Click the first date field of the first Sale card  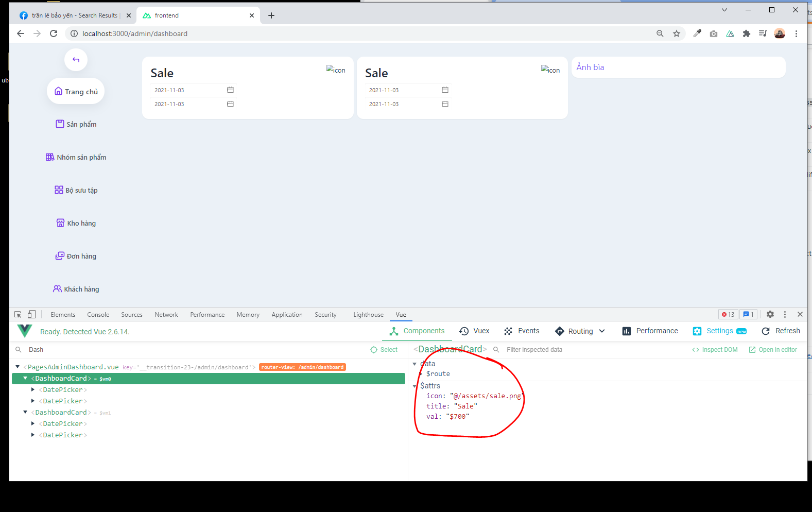click(193, 90)
